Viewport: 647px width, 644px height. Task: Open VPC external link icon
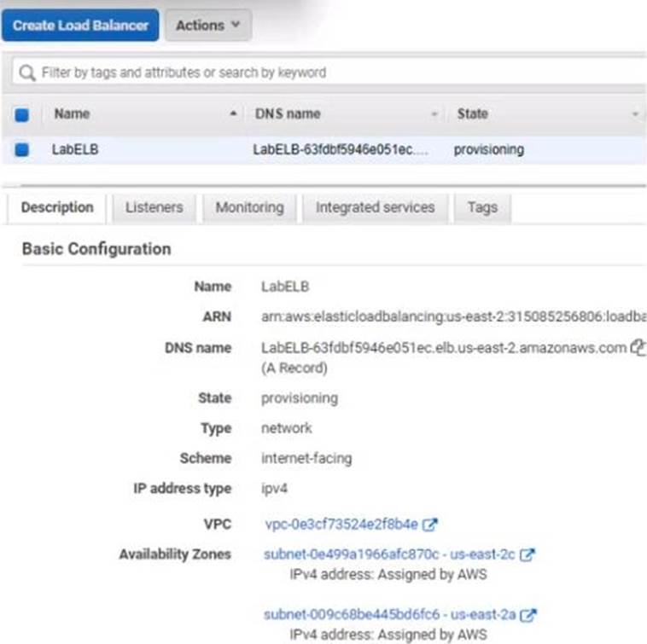(x=431, y=524)
